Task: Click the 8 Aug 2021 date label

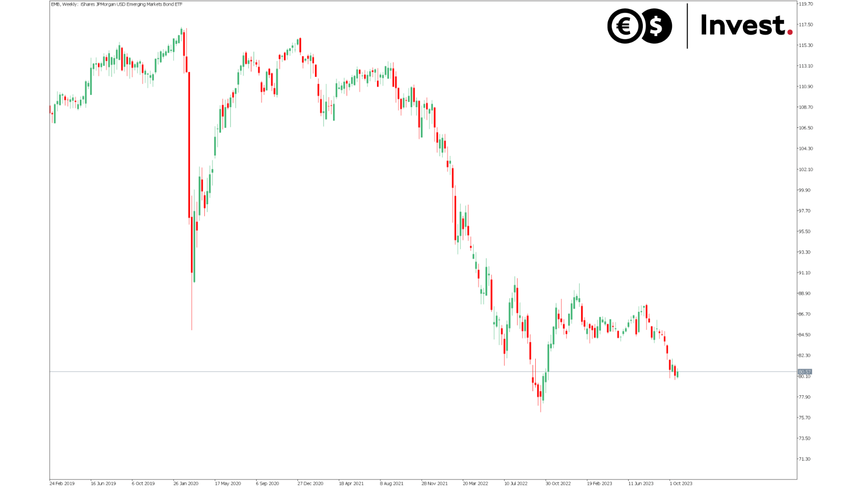Action: point(392,483)
